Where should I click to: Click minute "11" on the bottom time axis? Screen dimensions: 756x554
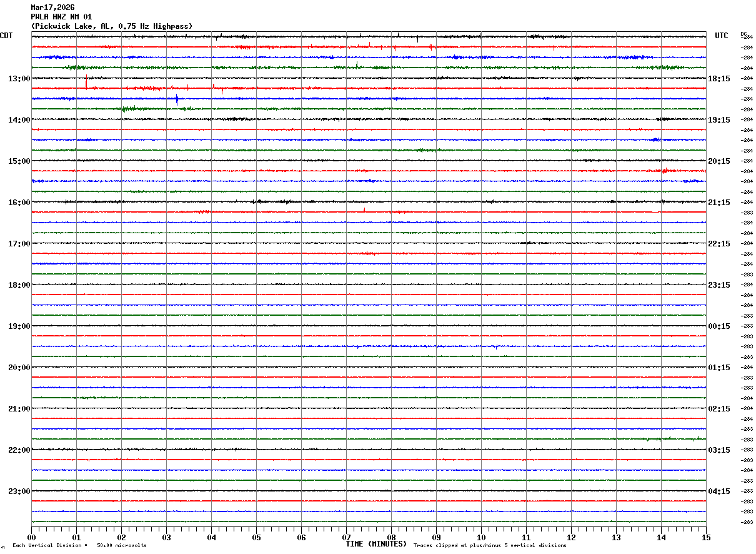[x=526, y=537]
